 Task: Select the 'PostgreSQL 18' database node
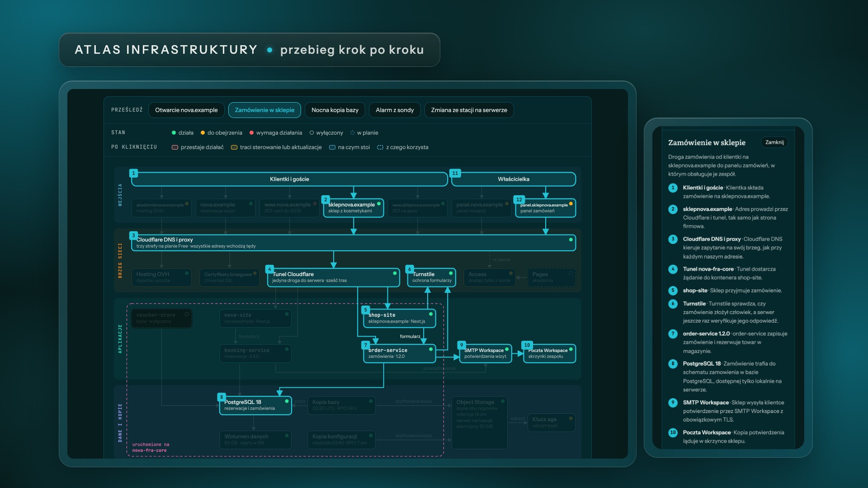(255, 405)
